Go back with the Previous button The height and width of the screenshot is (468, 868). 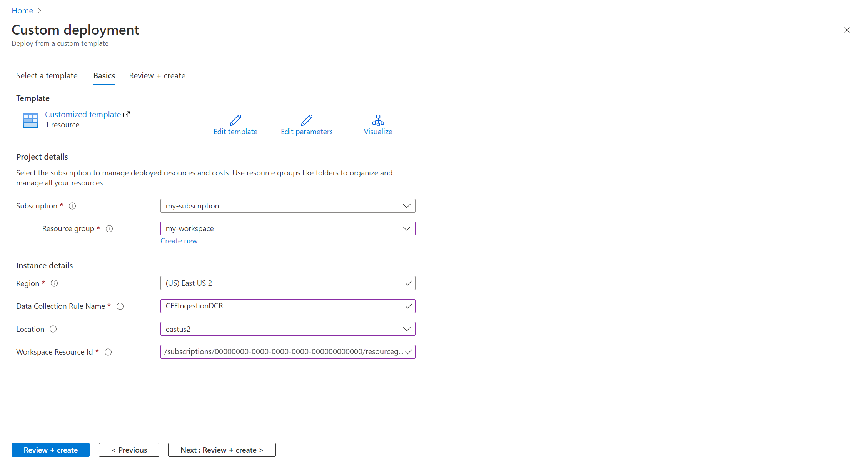[x=129, y=450]
